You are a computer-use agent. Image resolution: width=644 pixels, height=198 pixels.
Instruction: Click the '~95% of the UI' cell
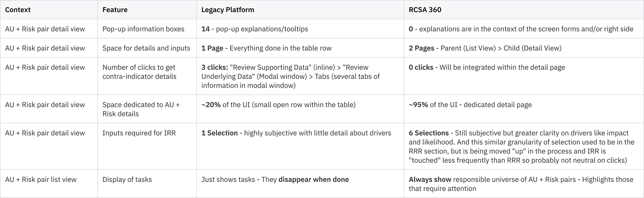(x=470, y=105)
